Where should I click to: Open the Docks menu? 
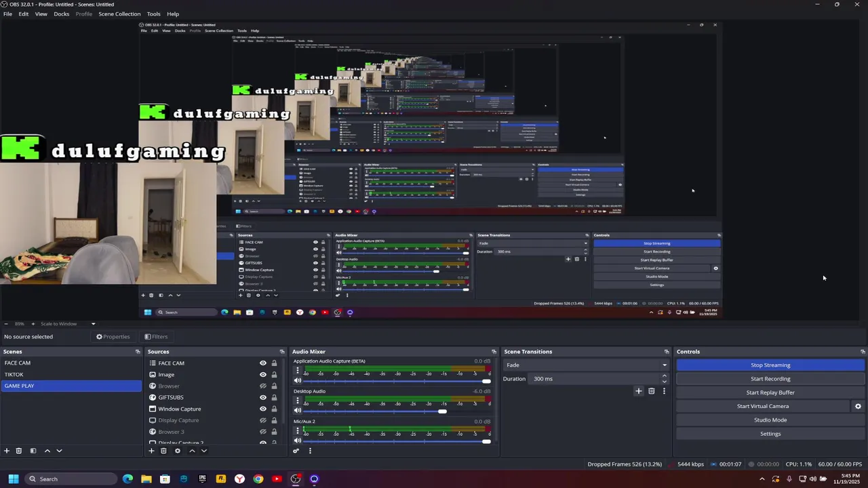click(62, 14)
